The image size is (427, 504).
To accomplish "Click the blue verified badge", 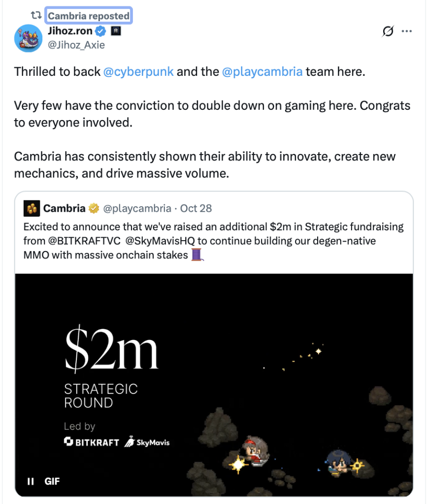I will (x=101, y=31).
